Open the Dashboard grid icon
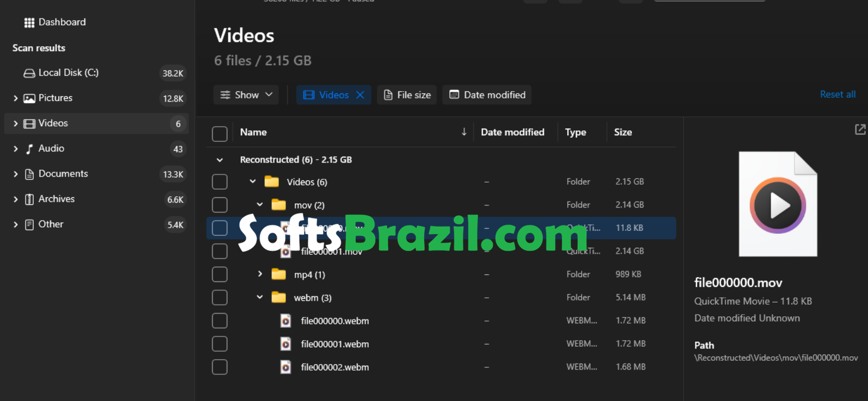The image size is (868, 401). 29,22
